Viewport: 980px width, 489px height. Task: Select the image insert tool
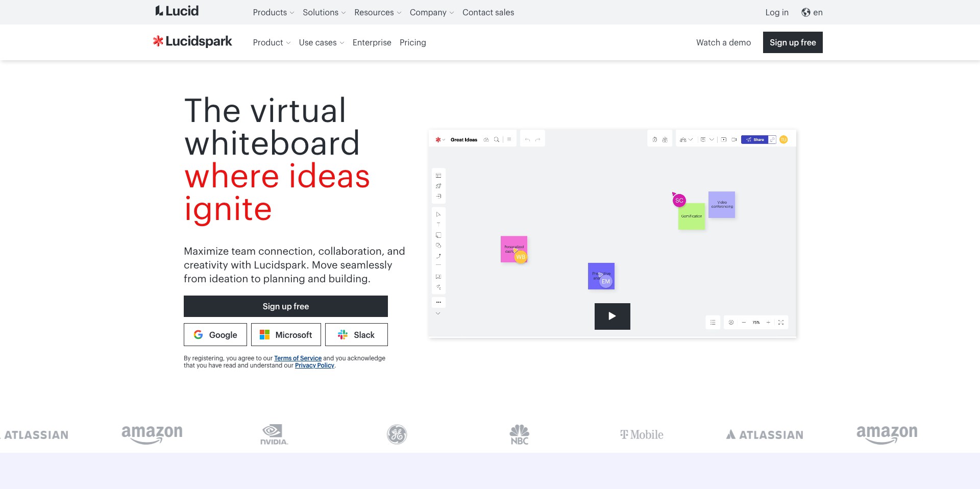(438, 277)
